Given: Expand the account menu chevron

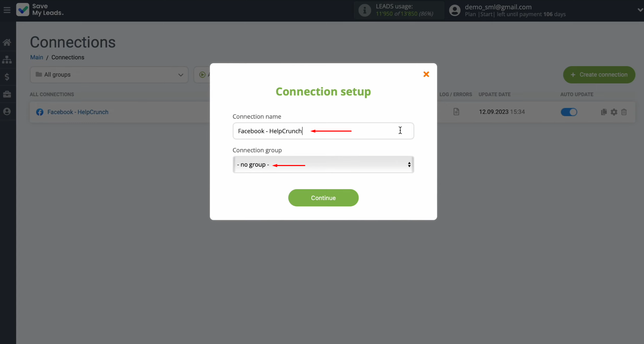Looking at the screenshot, I should click(x=640, y=10).
